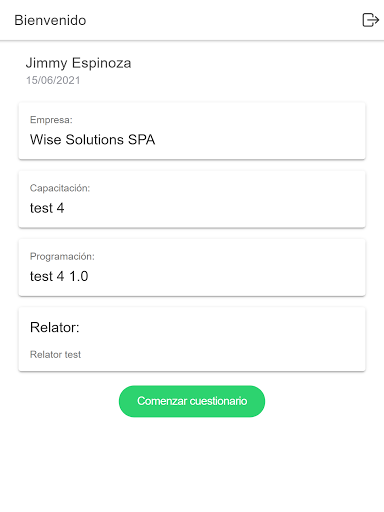
Task: Open the Capacitación card
Action: pos(192,199)
